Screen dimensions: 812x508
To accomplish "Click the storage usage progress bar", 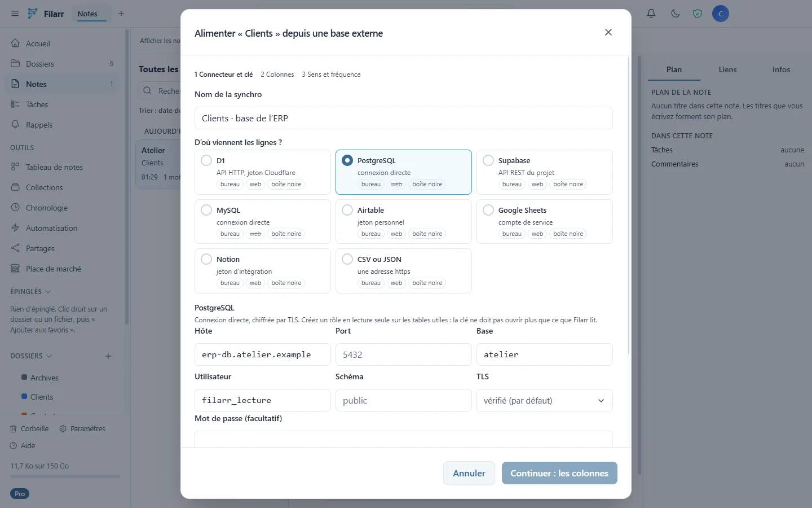I will click(x=65, y=476).
